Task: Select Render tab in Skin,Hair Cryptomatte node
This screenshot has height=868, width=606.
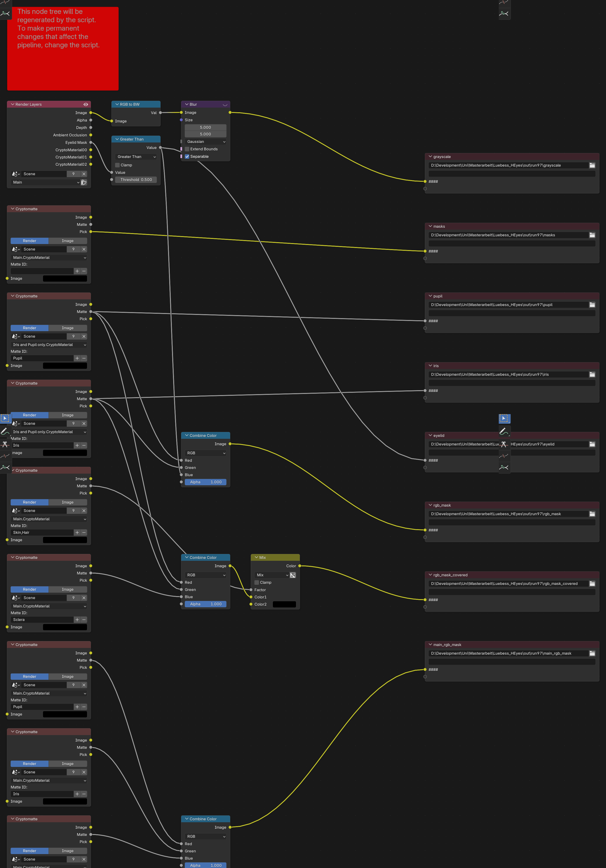Action: (x=29, y=502)
